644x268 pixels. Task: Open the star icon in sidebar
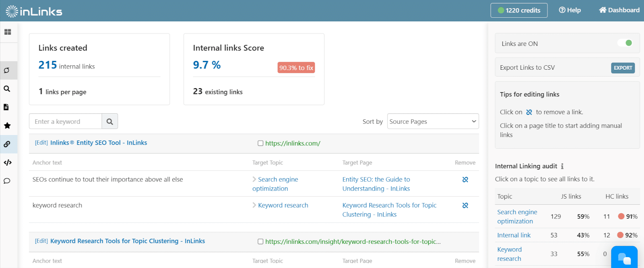point(7,125)
